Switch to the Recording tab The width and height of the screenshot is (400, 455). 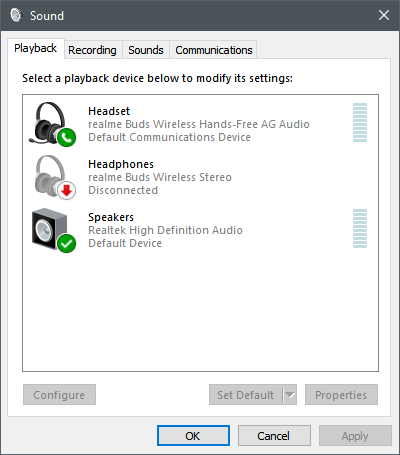click(92, 50)
